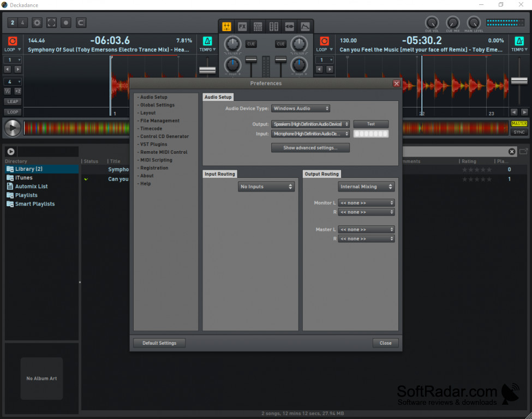Viewport: 532px width, 419px height.
Task: Open the vertical faders EQ panel tab
Action: [274, 27]
